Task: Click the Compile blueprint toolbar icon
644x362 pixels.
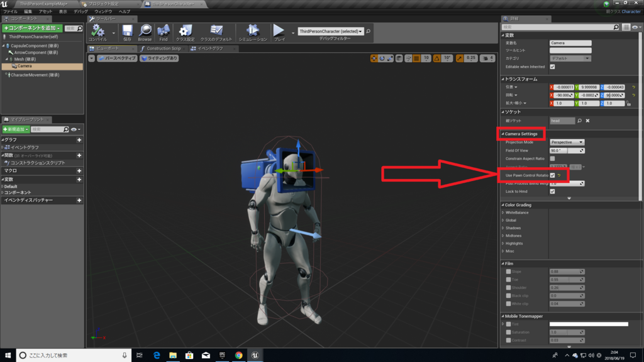Action: (x=97, y=32)
